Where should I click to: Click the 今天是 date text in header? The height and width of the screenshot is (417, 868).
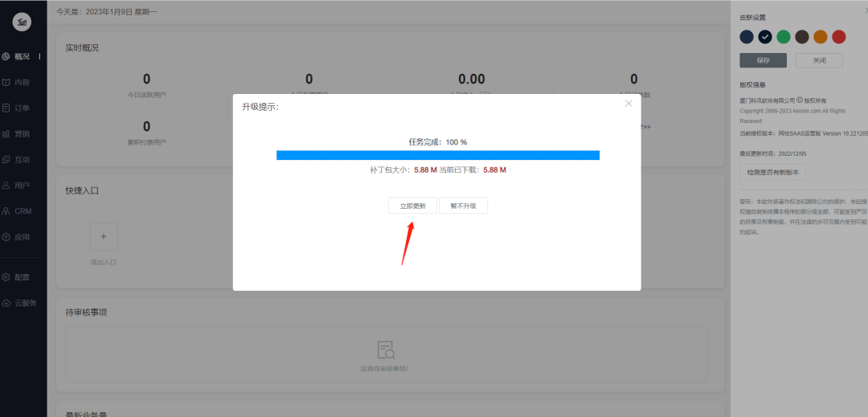tap(106, 11)
